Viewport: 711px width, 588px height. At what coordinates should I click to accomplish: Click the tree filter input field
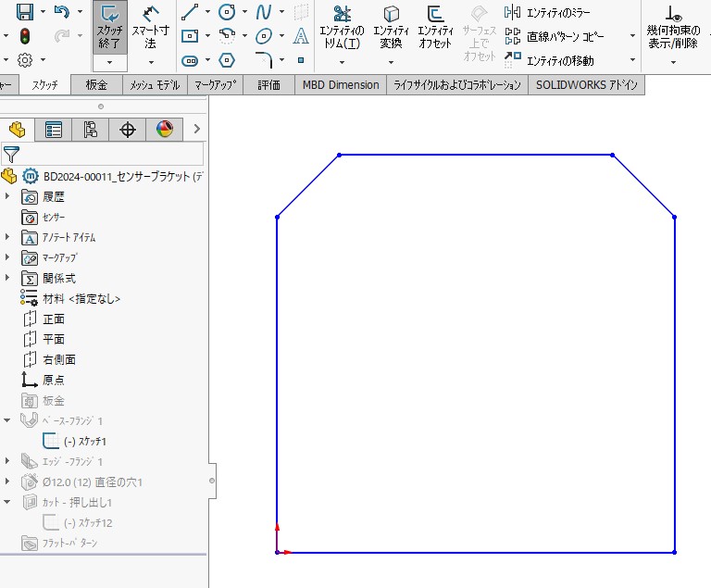tap(103, 155)
